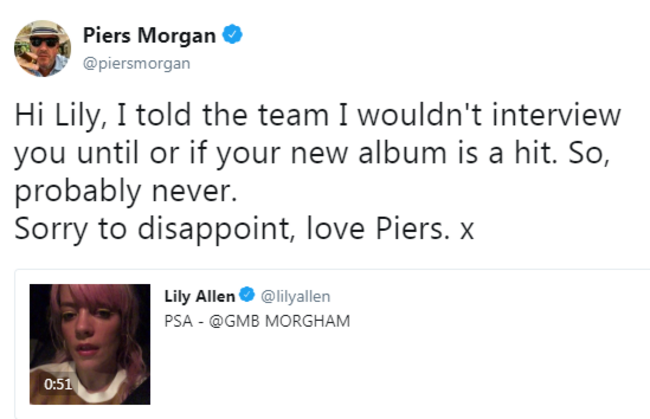Screen dimensions: 650x419
Task: Click the PSA text in quoted tweet
Action: [179, 321]
